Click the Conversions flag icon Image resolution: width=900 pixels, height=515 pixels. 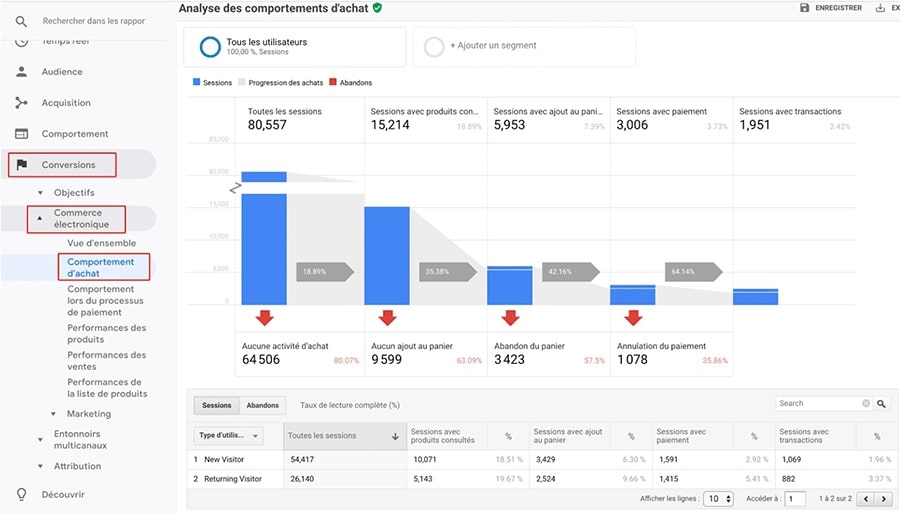[x=22, y=165]
